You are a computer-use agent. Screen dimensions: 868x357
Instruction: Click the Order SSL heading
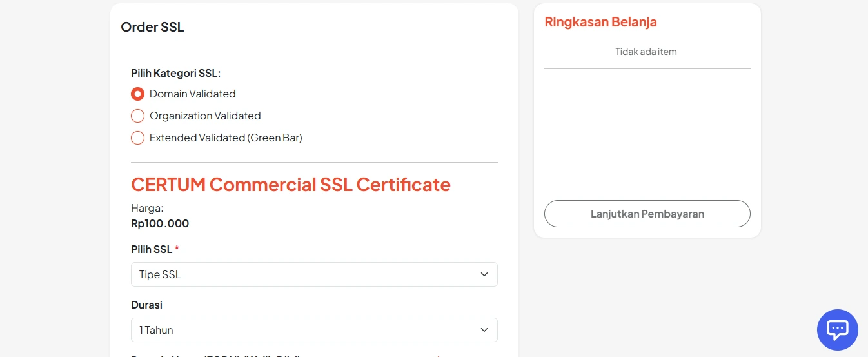pyautogui.click(x=152, y=27)
